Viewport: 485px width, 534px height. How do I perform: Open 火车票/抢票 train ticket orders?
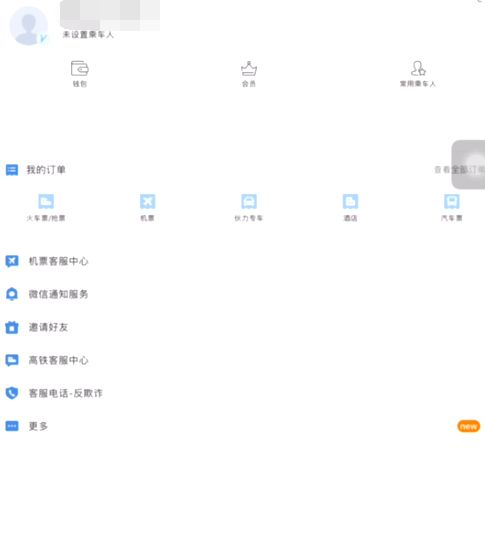(x=46, y=207)
